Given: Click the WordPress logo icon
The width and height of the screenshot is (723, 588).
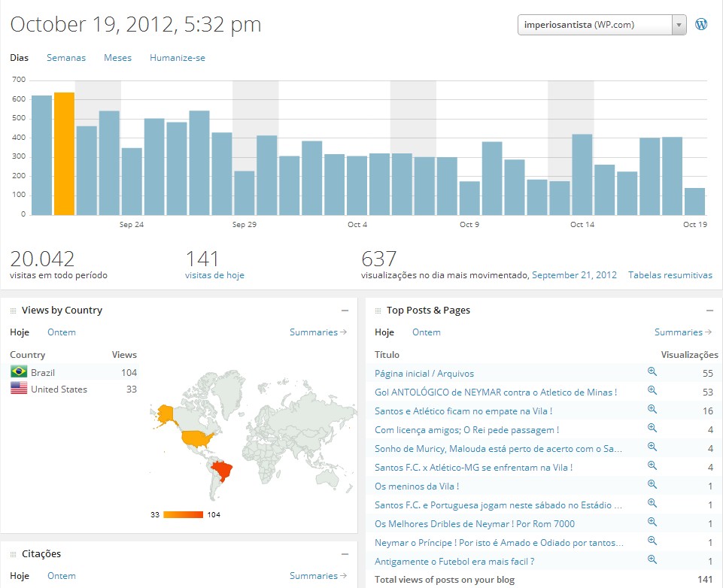Looking at the screenshot, I should click(x=701, y=24).
